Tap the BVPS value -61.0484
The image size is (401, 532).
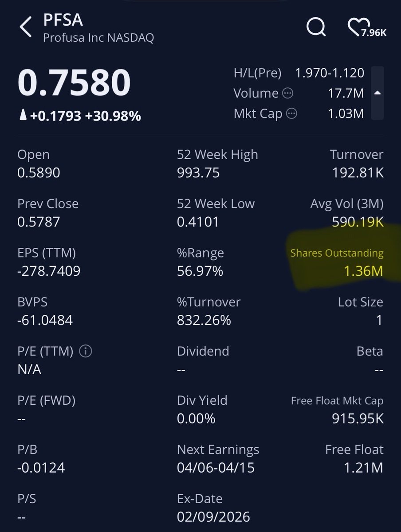click(45, 320)
